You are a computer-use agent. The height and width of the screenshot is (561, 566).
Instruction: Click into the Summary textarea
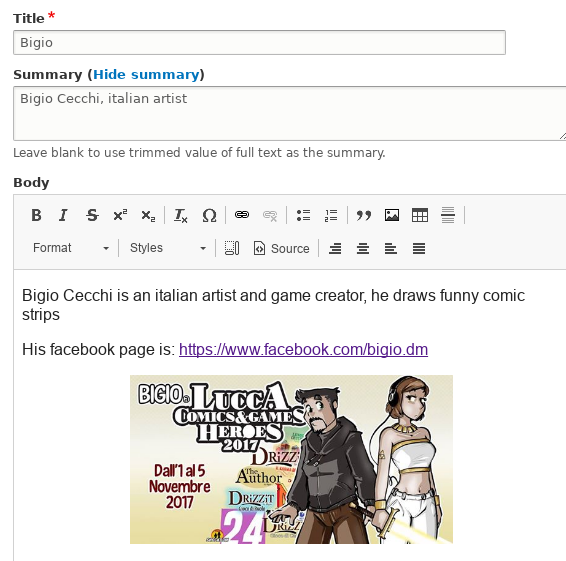[x=289, y=113]
